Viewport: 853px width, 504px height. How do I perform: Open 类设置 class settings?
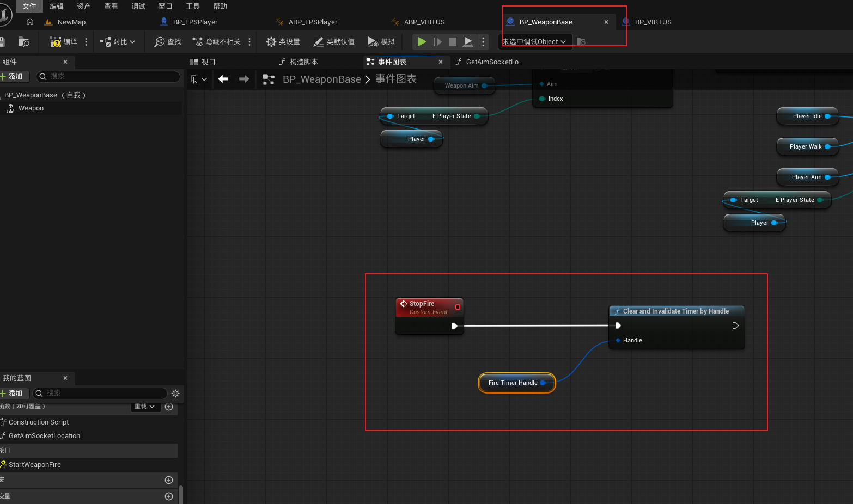tap(283, 42)
